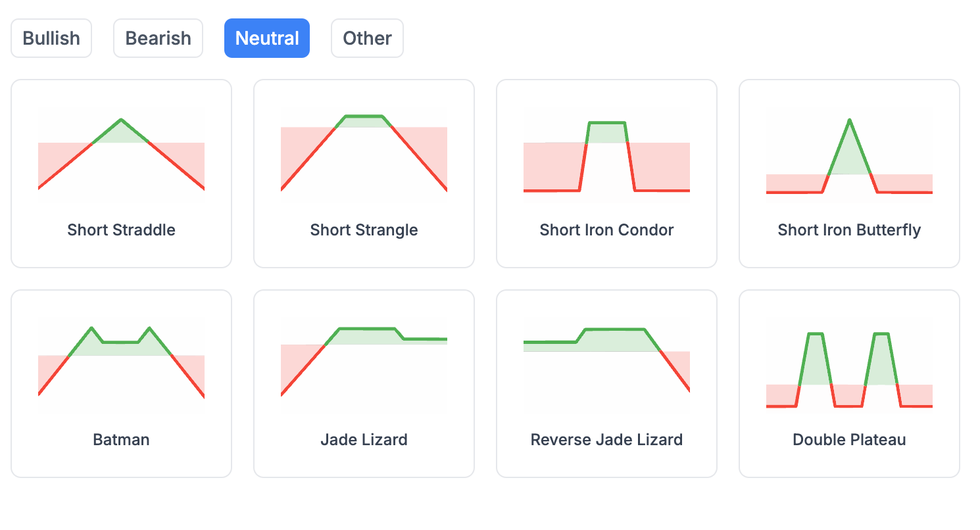Select the Double Plateau card
Image resolution: width=980 pixels, height=530 pixels.
tap(849, 383)
